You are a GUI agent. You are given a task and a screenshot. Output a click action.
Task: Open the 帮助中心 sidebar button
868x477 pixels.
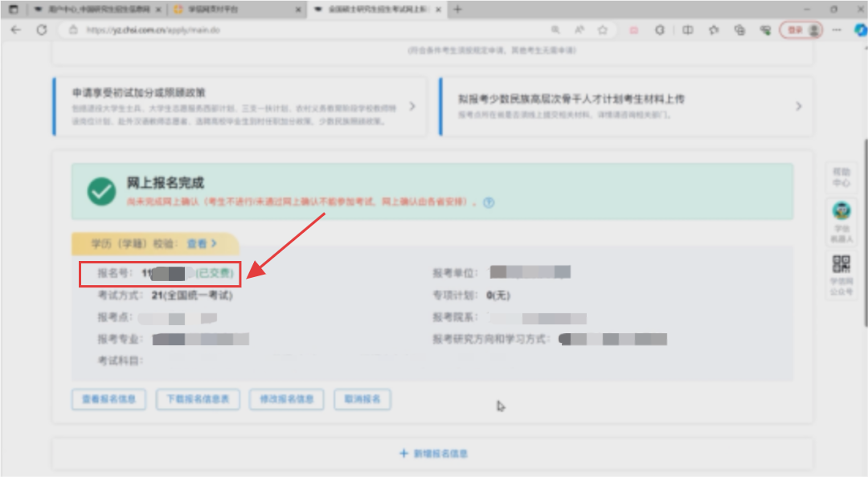(841, 177)
